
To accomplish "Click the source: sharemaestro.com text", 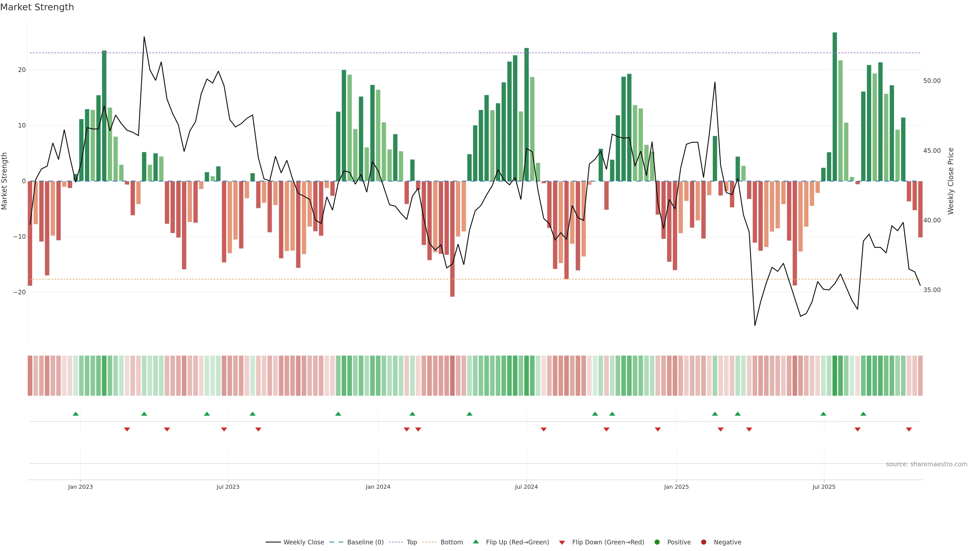I will point(926,464).
